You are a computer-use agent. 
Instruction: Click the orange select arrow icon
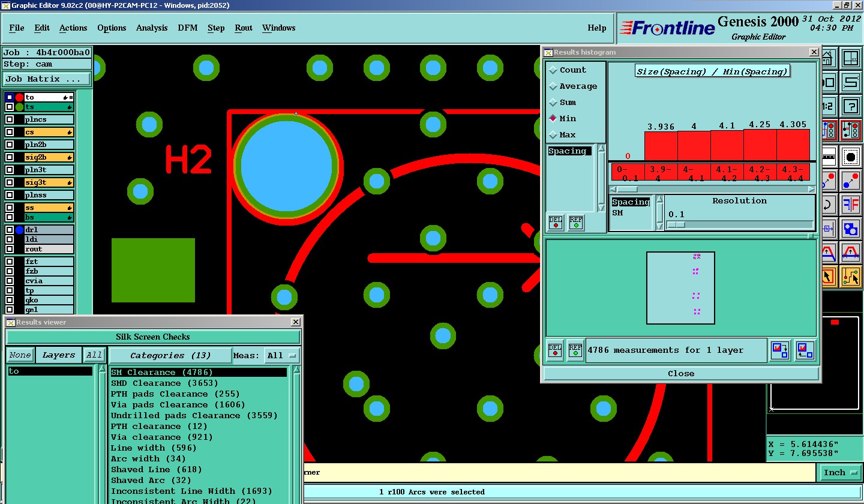(829, 277)
